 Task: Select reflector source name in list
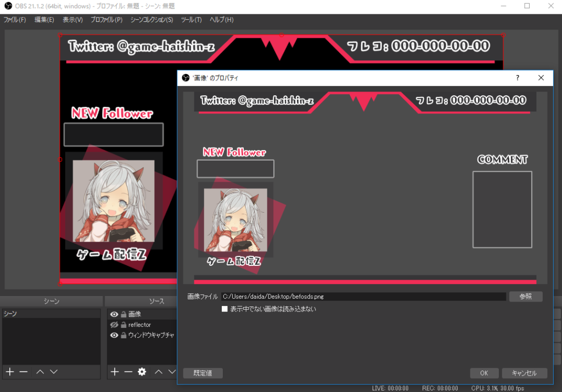pos(140,325)
